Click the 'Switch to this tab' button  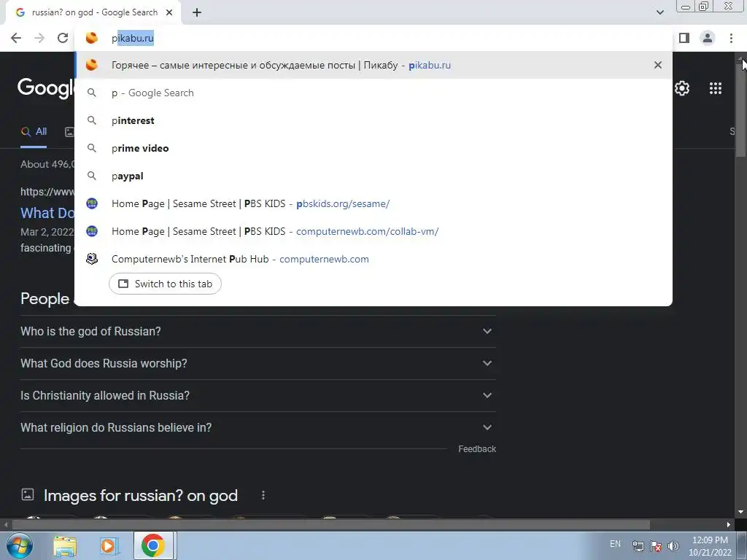(165, 284)
